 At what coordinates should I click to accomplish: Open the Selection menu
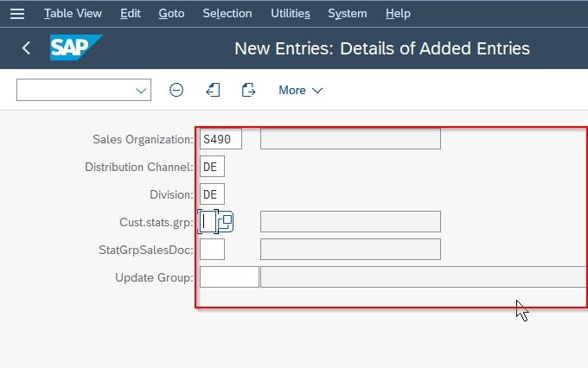227,14
